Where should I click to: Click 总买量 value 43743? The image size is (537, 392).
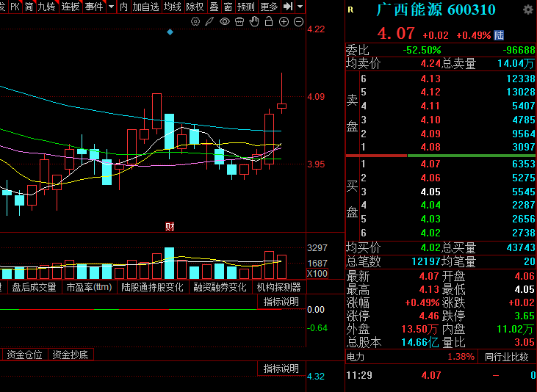(x=521, y=247)
